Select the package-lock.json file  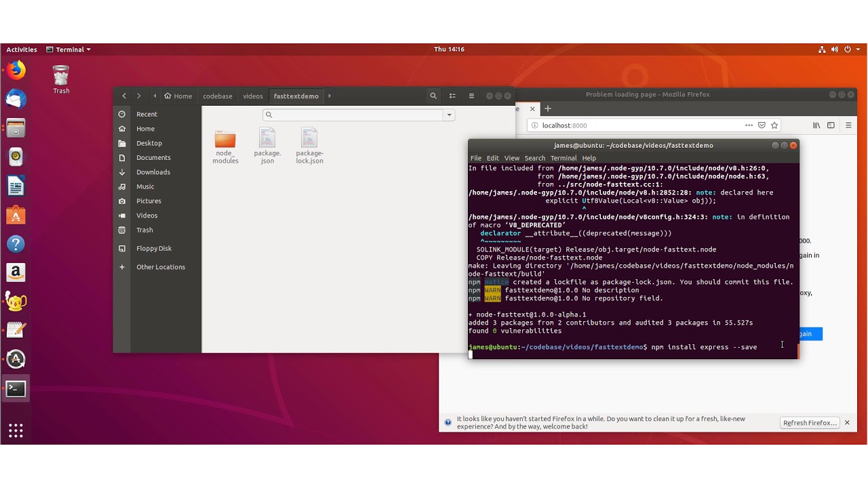tap(309, 146)
